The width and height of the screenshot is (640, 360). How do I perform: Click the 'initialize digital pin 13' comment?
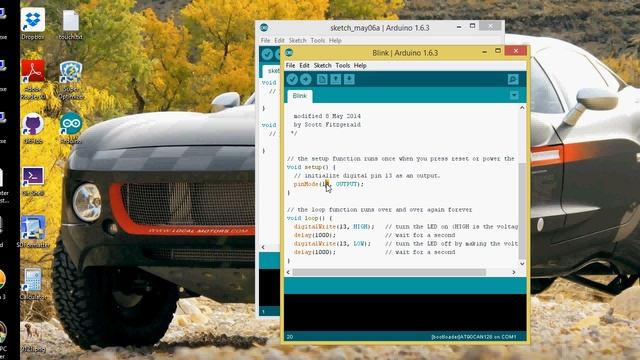tap(367, 176)
